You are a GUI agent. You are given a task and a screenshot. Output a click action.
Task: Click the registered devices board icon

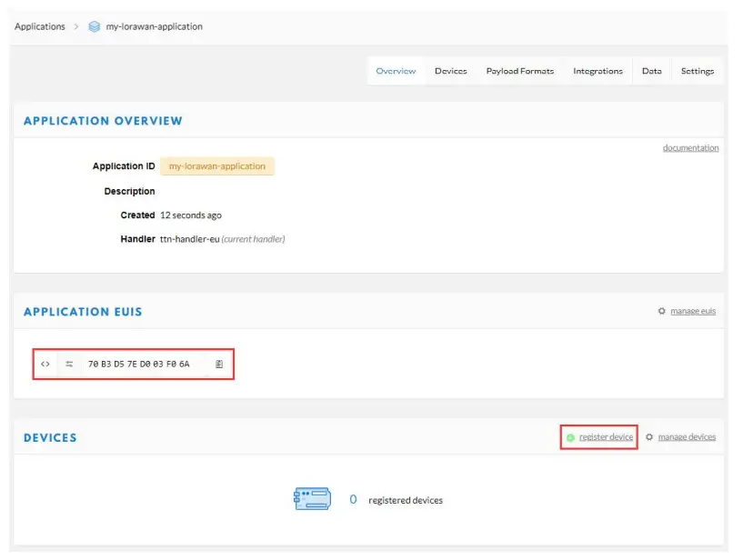tap(312, 499)
